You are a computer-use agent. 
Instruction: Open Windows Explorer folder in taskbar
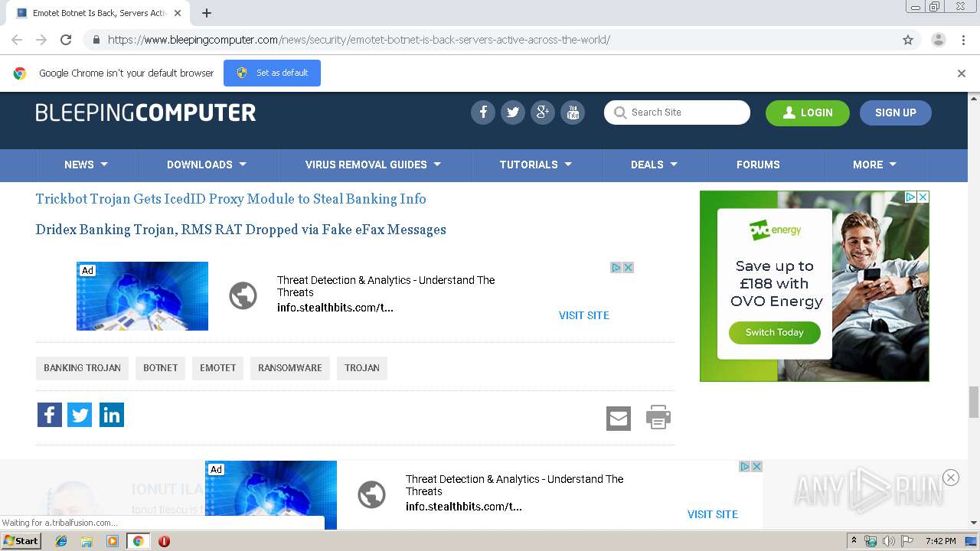point(87,541)
